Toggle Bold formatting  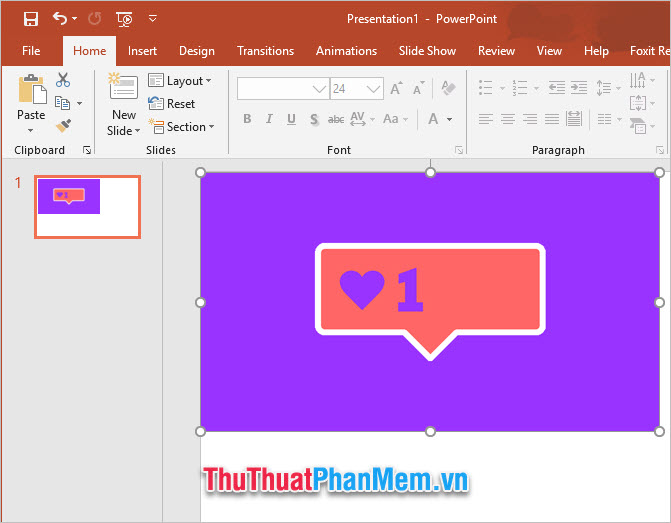point(247,119)
